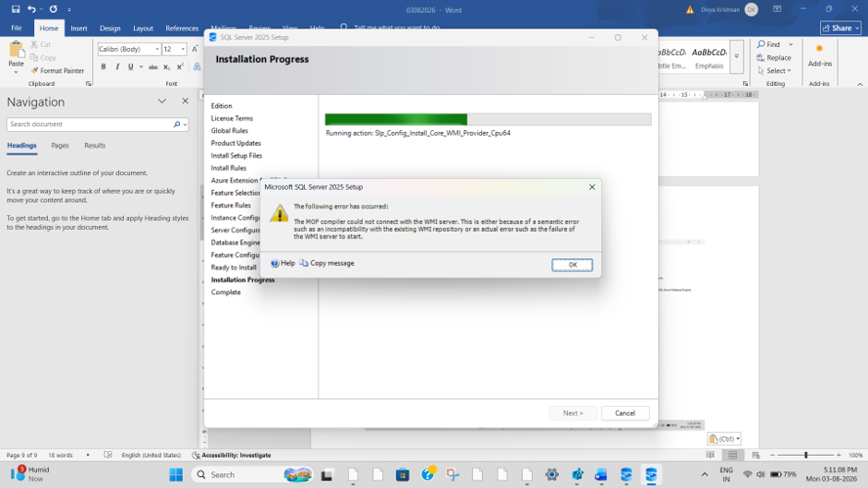The width and height of the screenshot is (868, 488).
Task: Close the Microsoft SQL Server 2025 Setup error dialog
Action: click(592, 187)
